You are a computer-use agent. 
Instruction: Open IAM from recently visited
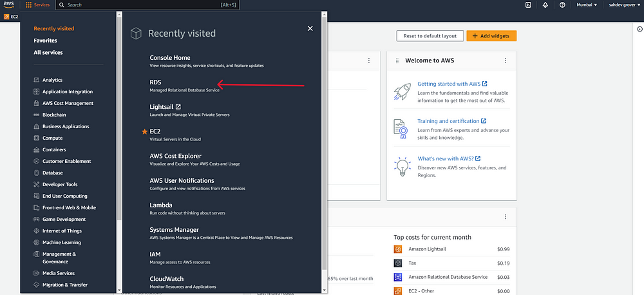155,254
